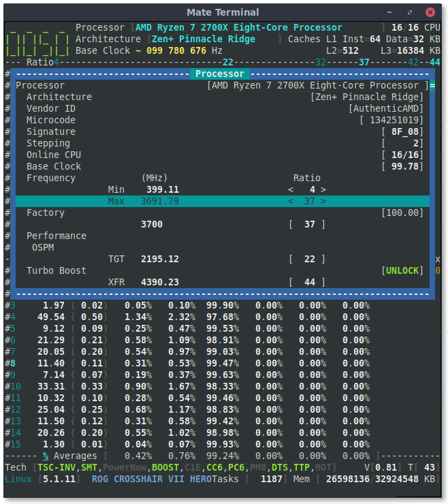
Task: Click the Vendor ID label
Action: (x=51, y=109)
